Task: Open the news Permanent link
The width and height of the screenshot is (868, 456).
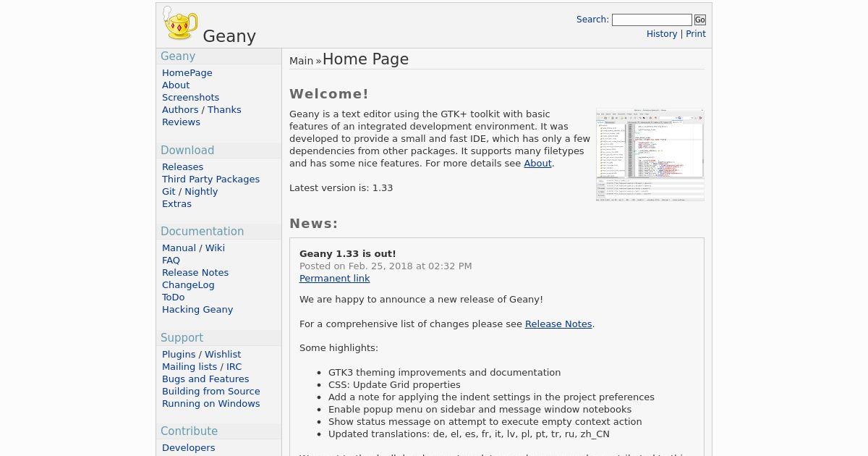Action: pyautogui.click(x=334, y=279)
